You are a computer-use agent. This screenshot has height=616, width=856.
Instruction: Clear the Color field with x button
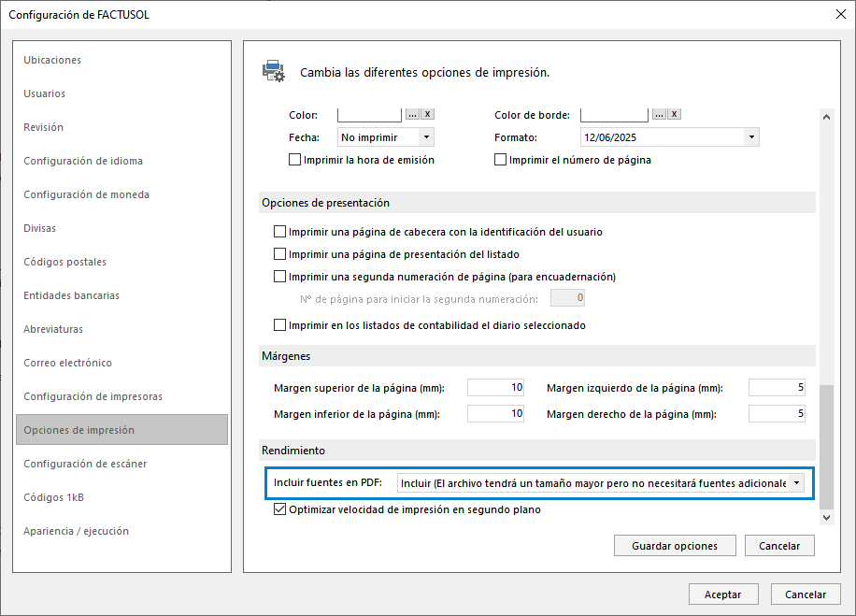pos(428,114)
